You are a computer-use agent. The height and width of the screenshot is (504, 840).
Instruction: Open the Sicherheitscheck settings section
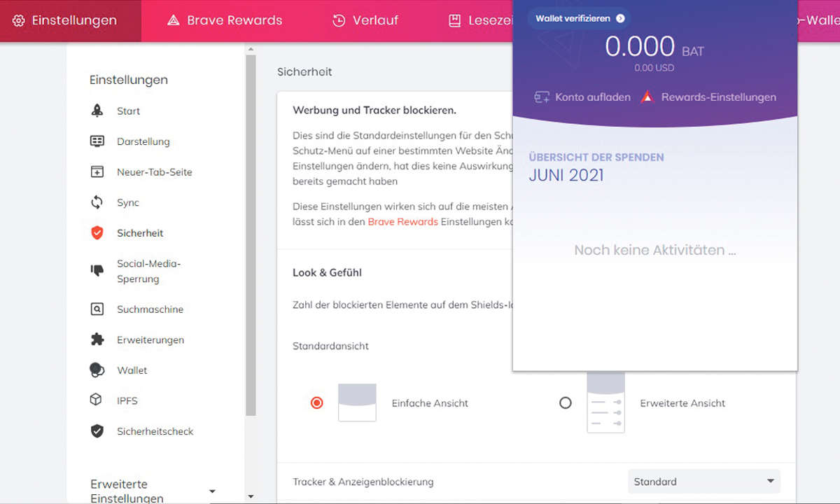point(155,431)
